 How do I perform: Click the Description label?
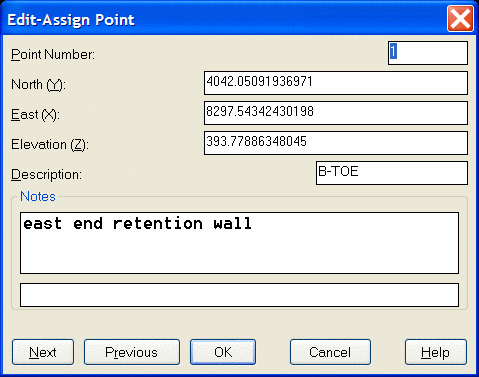click(x=46, y=175)
